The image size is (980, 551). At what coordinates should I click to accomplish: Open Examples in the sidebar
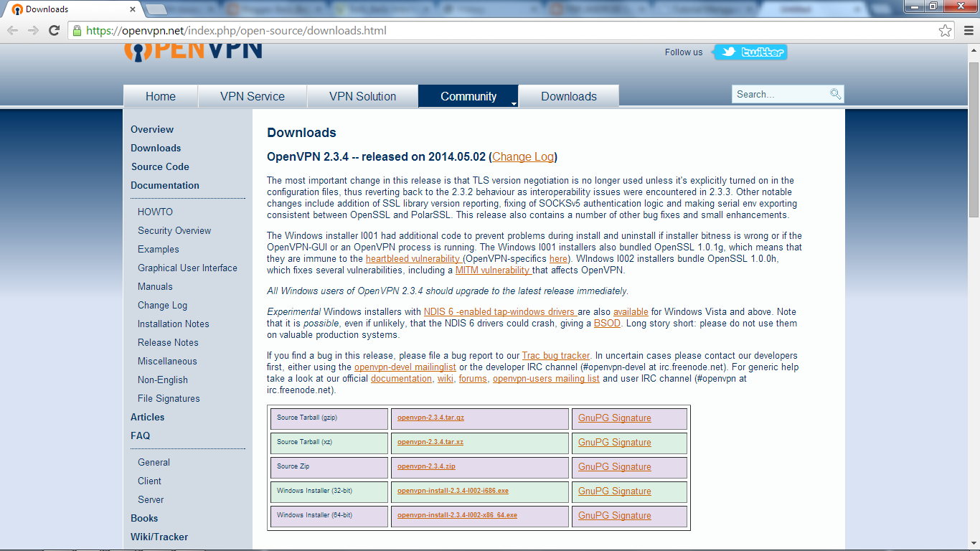click(x=159, y=249)
